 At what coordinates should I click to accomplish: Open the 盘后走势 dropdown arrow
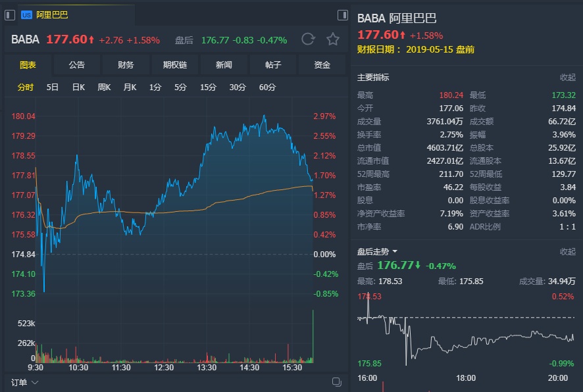pos(395,251)
